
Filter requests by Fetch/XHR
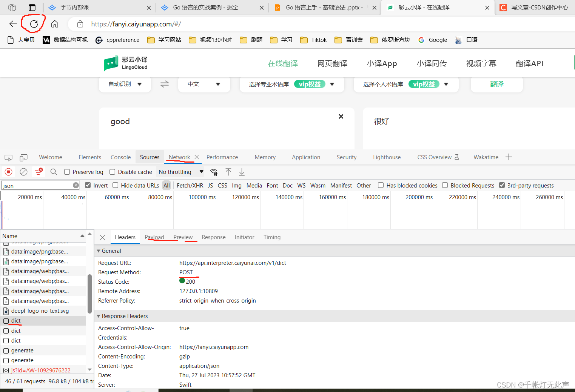coord(190,185)
